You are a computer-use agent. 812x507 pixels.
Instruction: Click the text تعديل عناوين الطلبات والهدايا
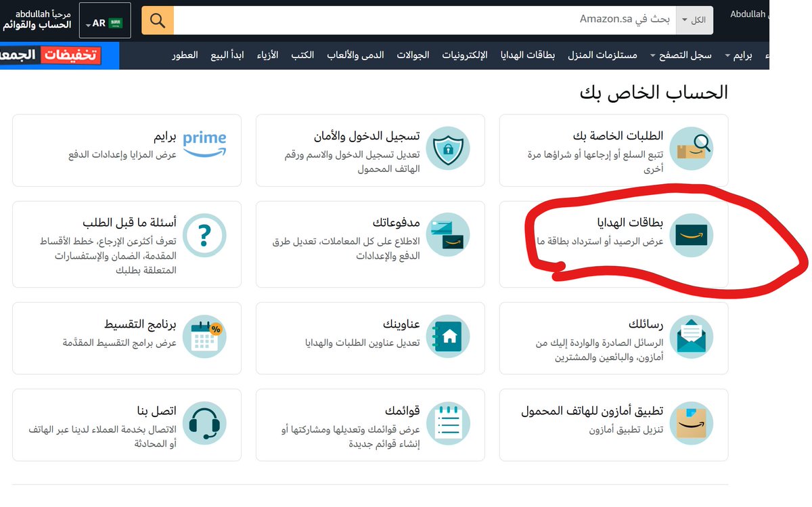pos(363,343)
